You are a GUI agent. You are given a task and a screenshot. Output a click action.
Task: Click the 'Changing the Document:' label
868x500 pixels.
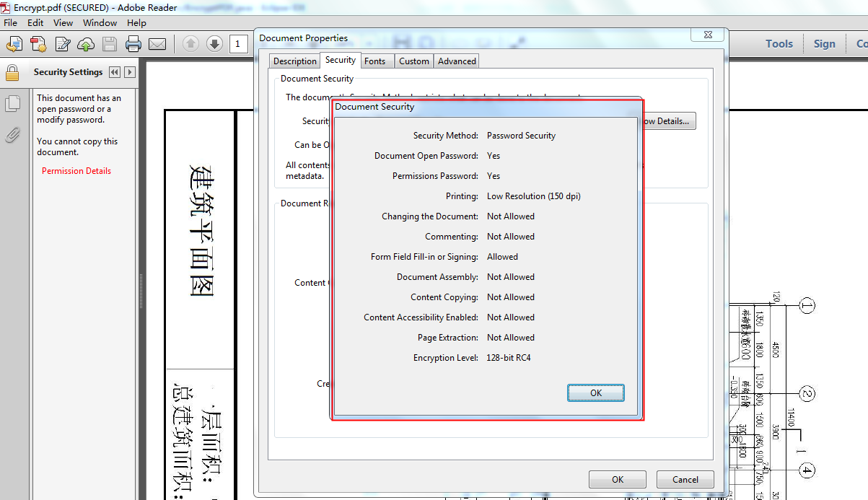tap(430, 216)
